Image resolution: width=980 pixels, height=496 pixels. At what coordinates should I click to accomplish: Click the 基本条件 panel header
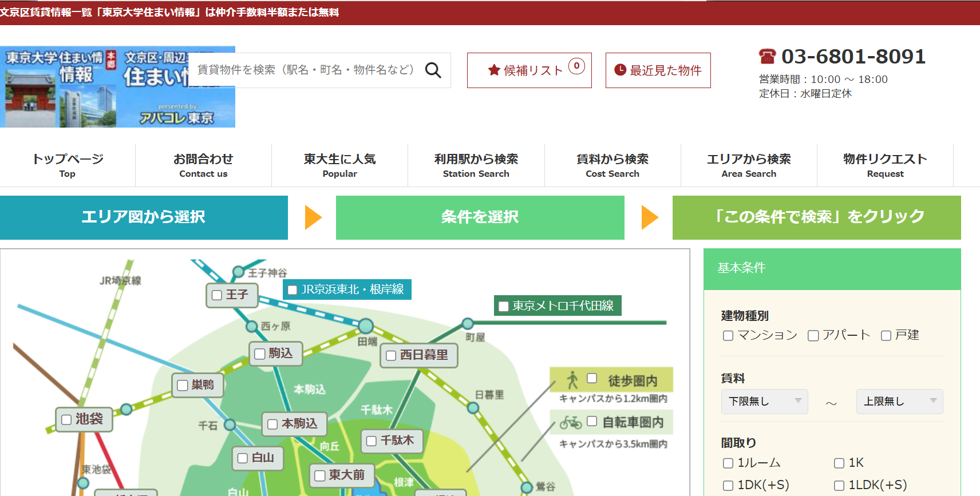832,269
